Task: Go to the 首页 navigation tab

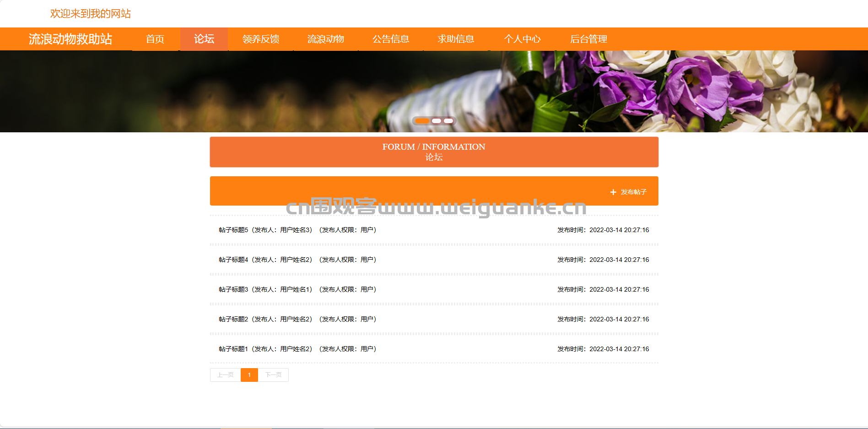Action: (x=155, y=39)
